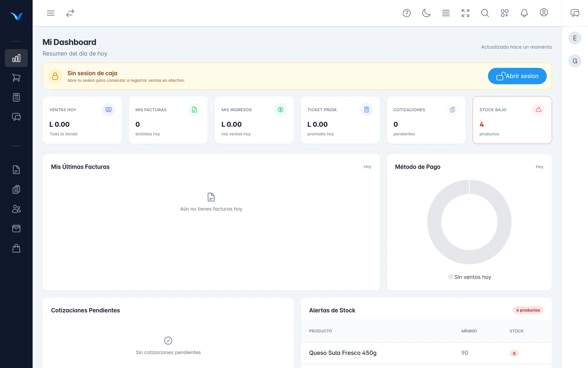The width and height of the screenshot is (588, 368).
Task: Click the STOCK column header
Action: click(516, 331)
